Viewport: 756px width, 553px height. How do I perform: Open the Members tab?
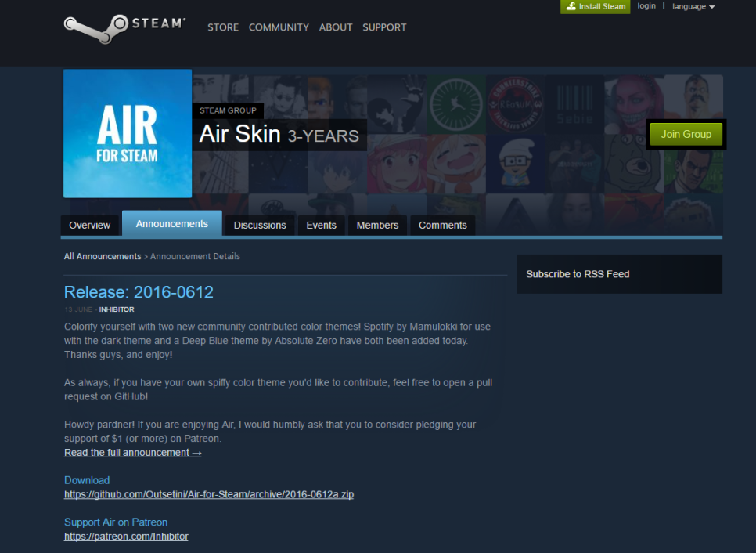pyautogui.click(x=377, y=226)
